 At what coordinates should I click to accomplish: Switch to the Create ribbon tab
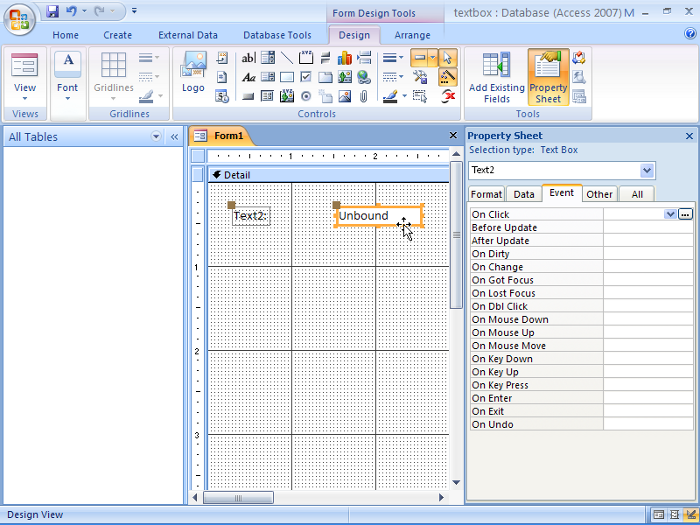[x=117, y=35]
